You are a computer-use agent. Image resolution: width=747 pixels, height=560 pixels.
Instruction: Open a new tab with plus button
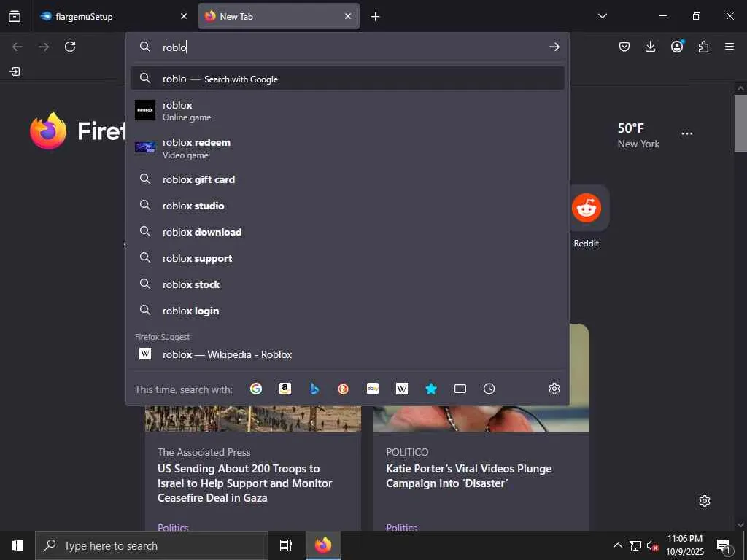pos(376,17)
